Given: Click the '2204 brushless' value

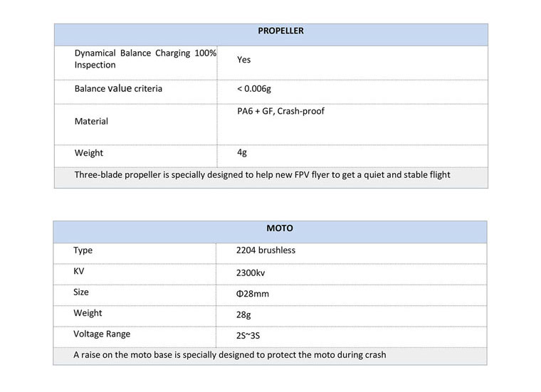Looking at the screenshot, I should 266,250.
